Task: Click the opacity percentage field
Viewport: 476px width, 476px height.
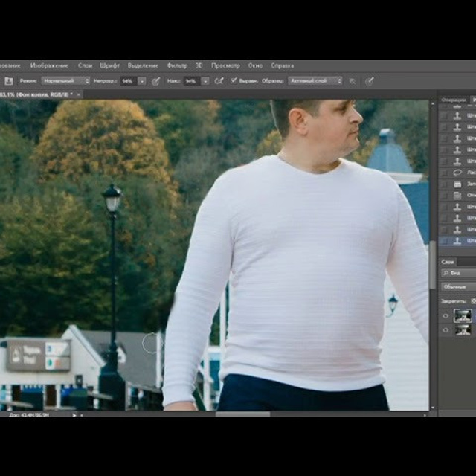Action: (x=127, y=80)
